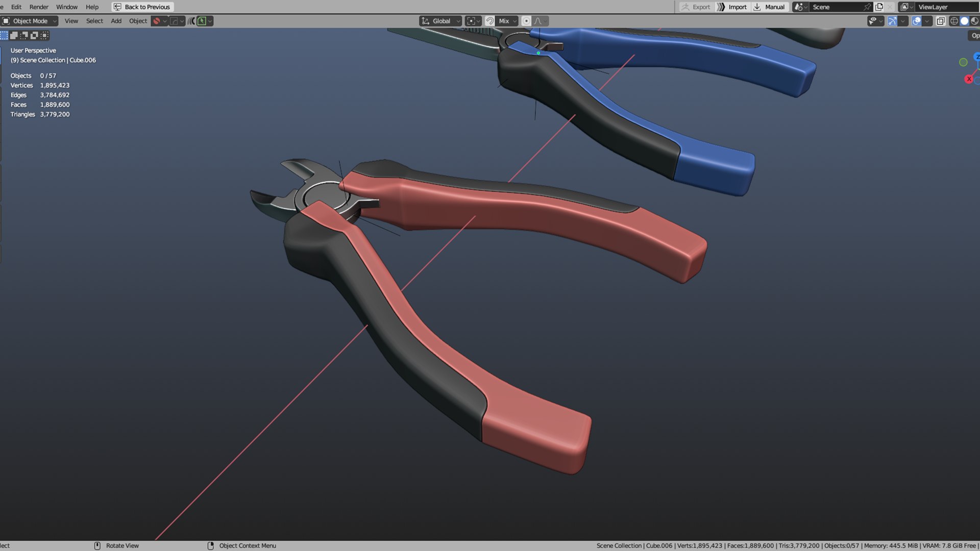The width and height of the screenshot is (980, 551).
Task: Click the scene browse icon beside Scene
Action: 800,7
